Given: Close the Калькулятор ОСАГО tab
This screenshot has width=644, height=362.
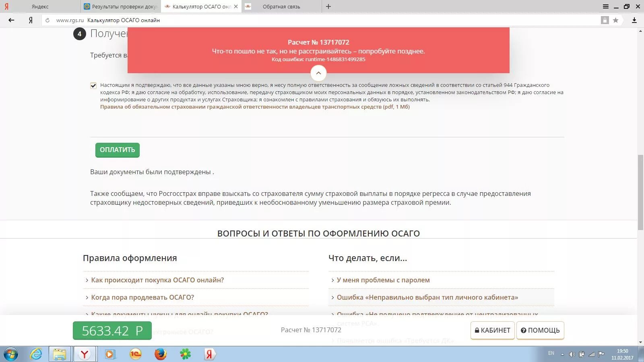Looking at the screenshot, I should [236, 6].
